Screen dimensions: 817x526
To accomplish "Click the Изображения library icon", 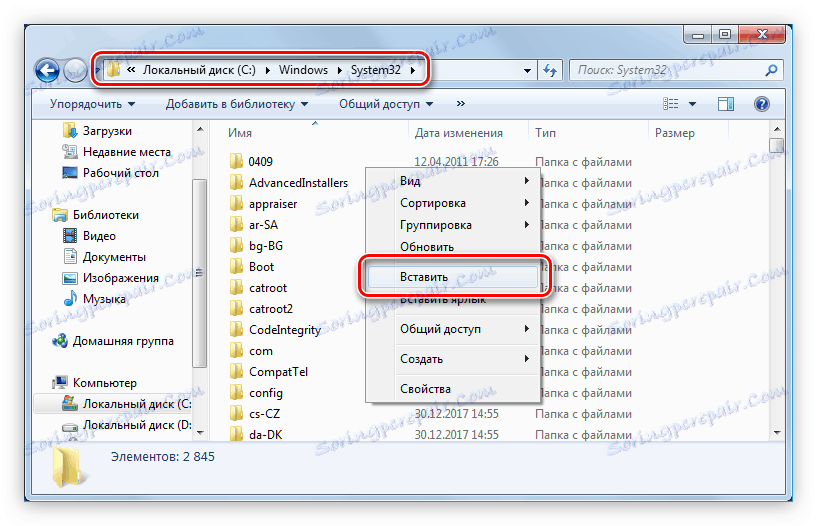I will pyautogui.click(x=70, y=278).
